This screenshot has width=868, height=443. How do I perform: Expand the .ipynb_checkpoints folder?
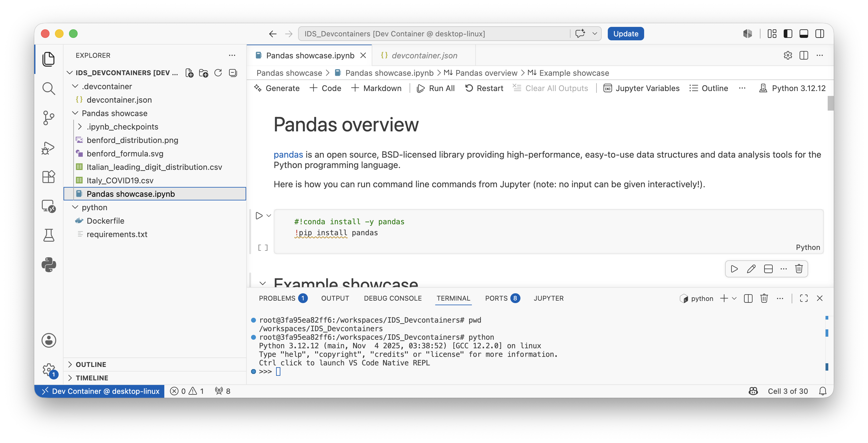(x=80, y=127)
